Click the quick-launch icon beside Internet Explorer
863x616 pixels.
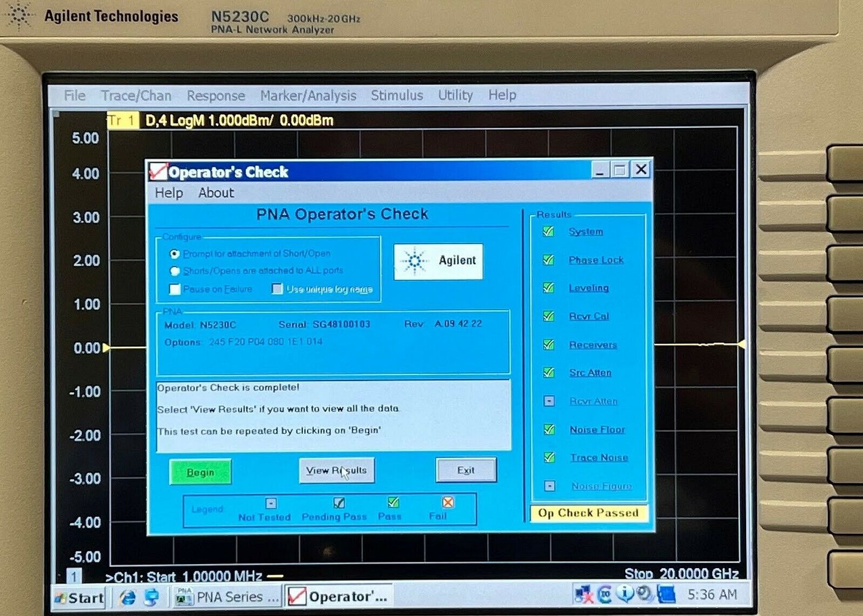coord(152,597)
